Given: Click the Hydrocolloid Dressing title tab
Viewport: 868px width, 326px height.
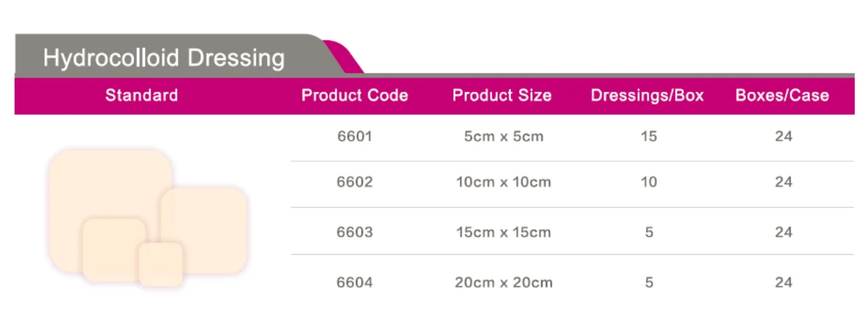Looking at the screenshot, I should tap(164, 57).
